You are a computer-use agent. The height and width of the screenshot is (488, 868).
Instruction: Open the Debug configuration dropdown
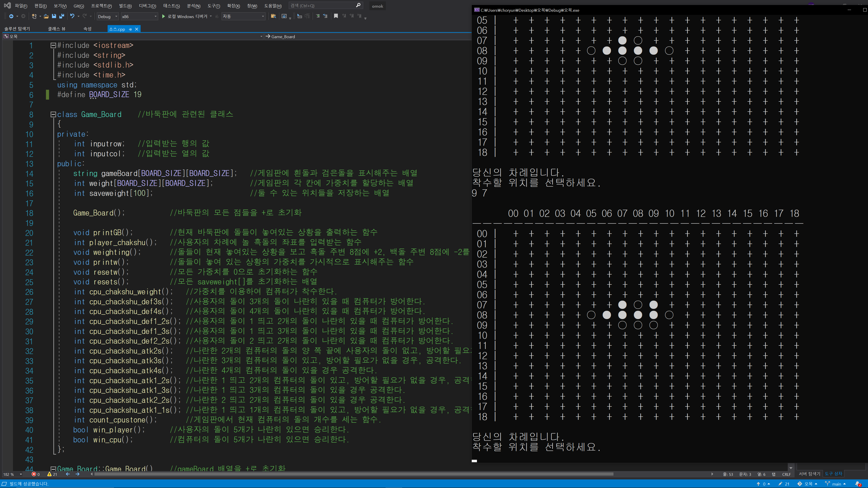(x=108, y=16)
